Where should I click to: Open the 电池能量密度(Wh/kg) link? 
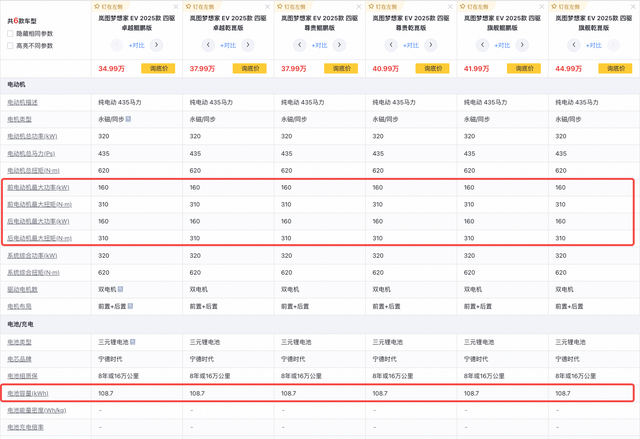click(x=37, y=410)
